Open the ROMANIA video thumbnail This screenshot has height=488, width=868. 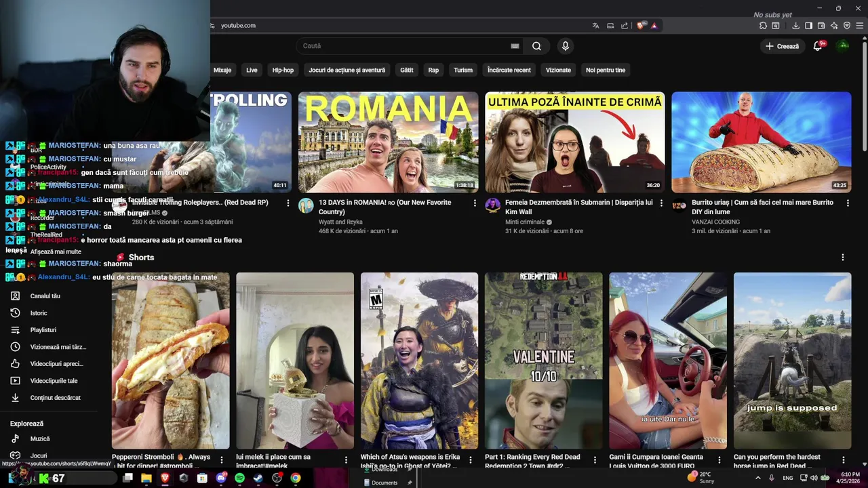(389, 142)
